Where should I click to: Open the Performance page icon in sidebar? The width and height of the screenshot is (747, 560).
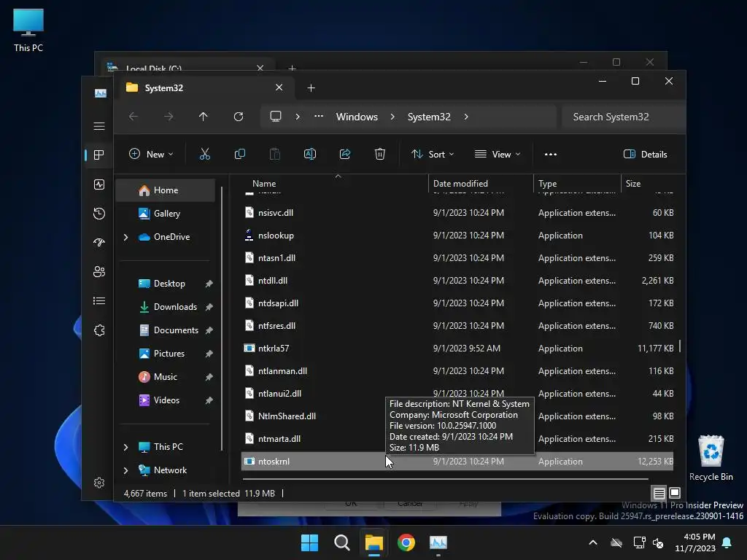[99, 184]
